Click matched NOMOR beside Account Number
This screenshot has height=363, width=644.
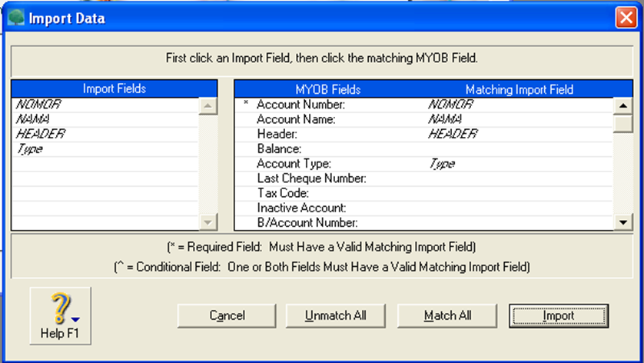pos(451,105)
